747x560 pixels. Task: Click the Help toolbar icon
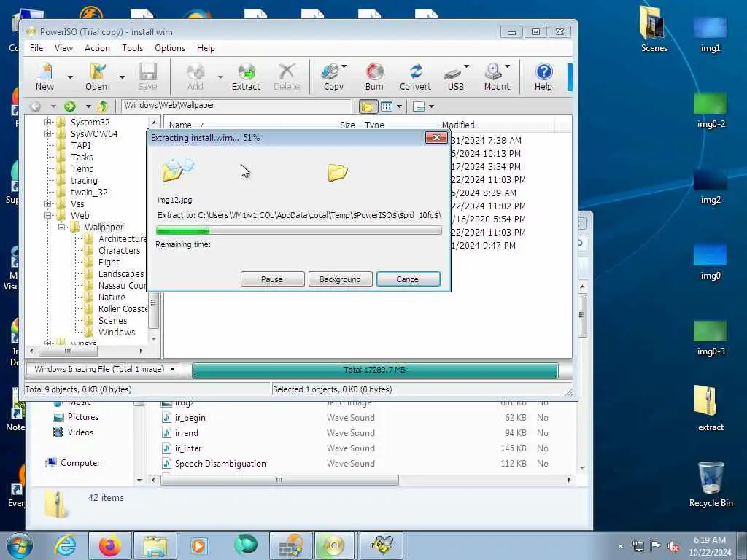pos(543,77)
